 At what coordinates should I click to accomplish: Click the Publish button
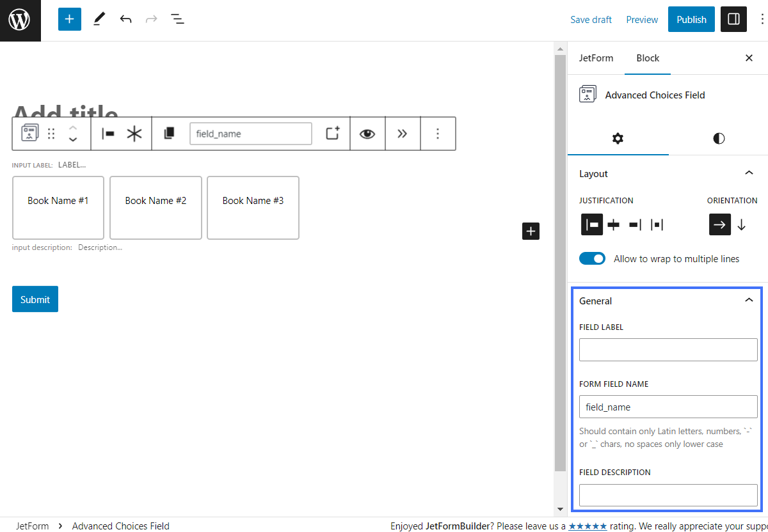pos(691,19)
